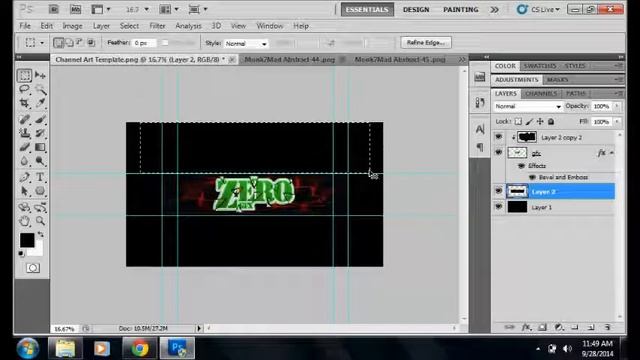The width and height of the screenshot is (640, 360).
Task: Select the Shape tool
Action: 40,191
